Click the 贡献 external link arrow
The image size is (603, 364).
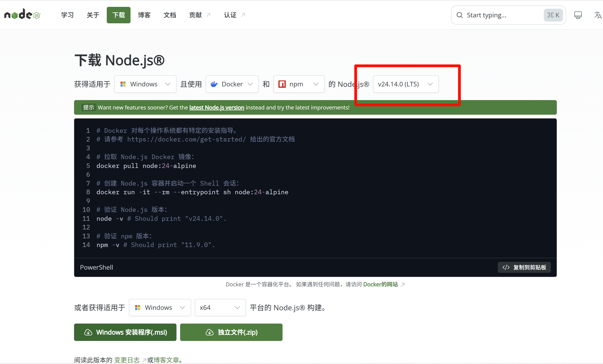pos(208,15)
